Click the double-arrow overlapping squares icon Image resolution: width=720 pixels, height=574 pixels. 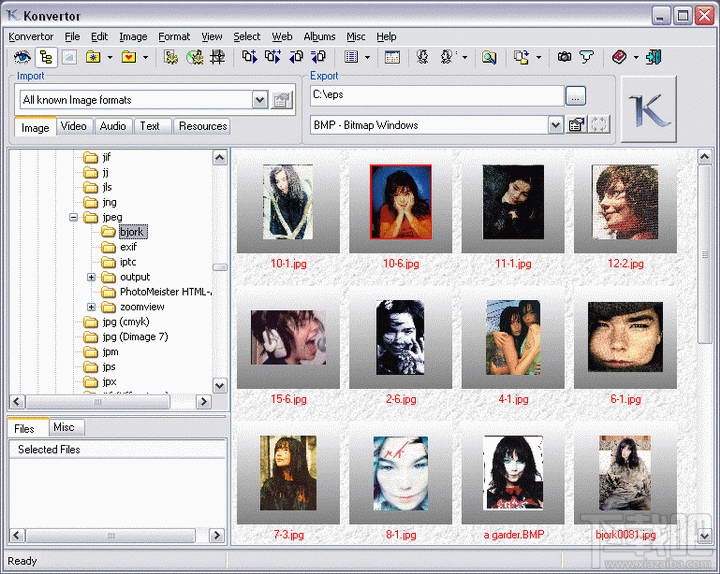[318, 57]
